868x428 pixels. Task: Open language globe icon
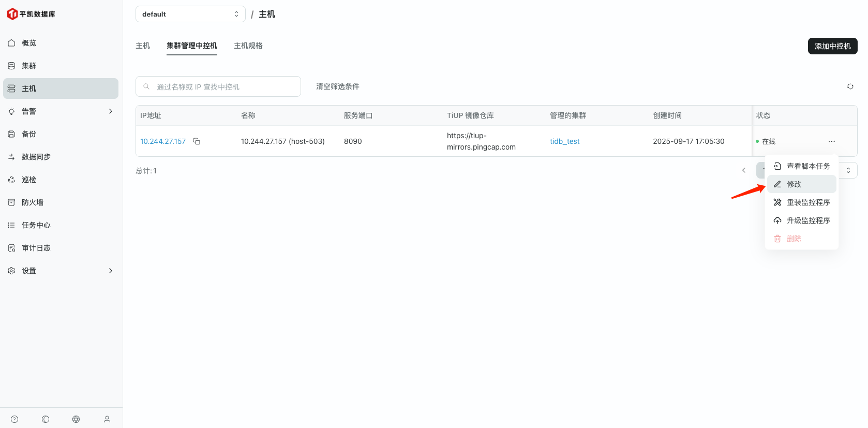coord(76,419)
